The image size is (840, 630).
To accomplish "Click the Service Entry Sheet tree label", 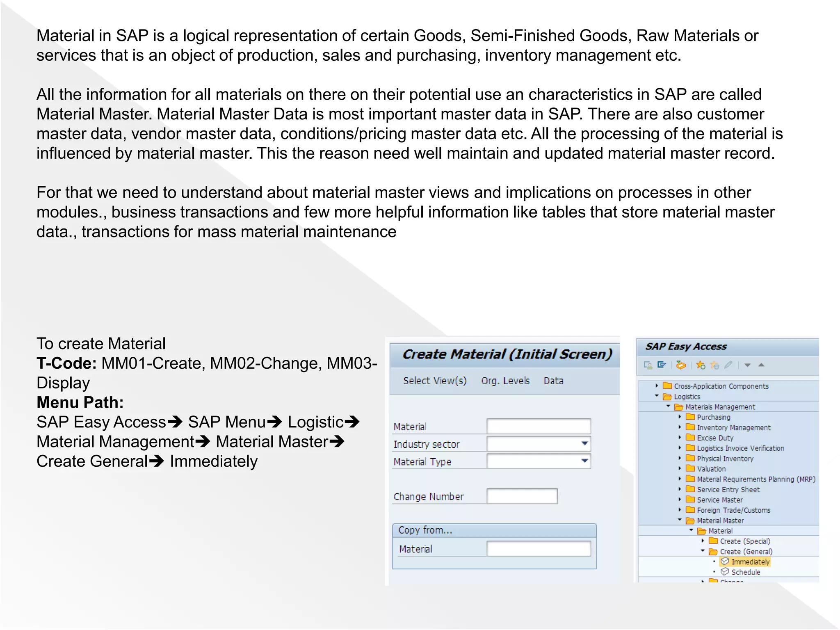I will tap(728, 489).
